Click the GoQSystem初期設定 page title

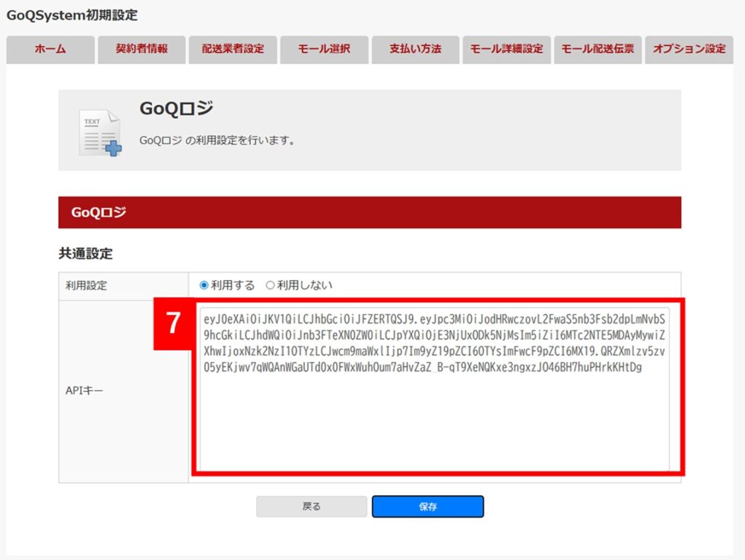[x=72, y=15]
